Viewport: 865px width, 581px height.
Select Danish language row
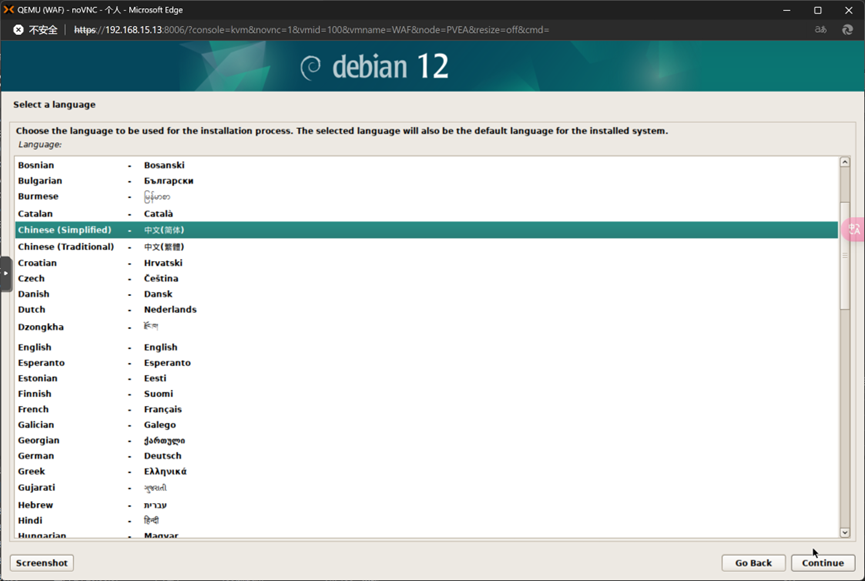426,294
